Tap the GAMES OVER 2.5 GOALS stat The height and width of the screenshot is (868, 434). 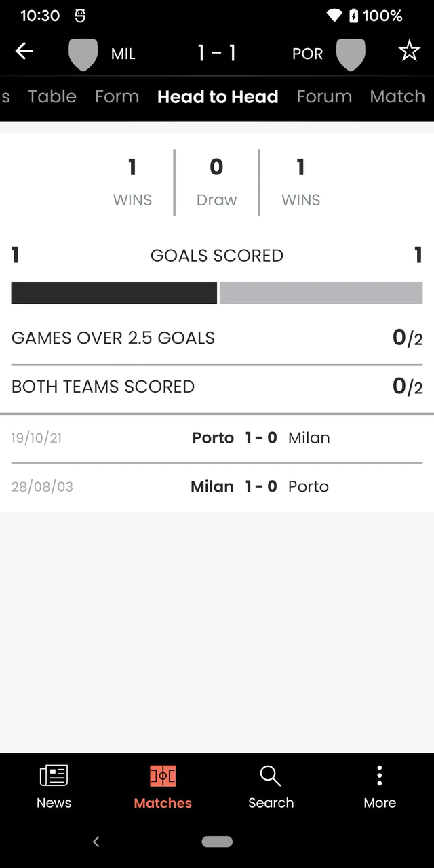217,338
